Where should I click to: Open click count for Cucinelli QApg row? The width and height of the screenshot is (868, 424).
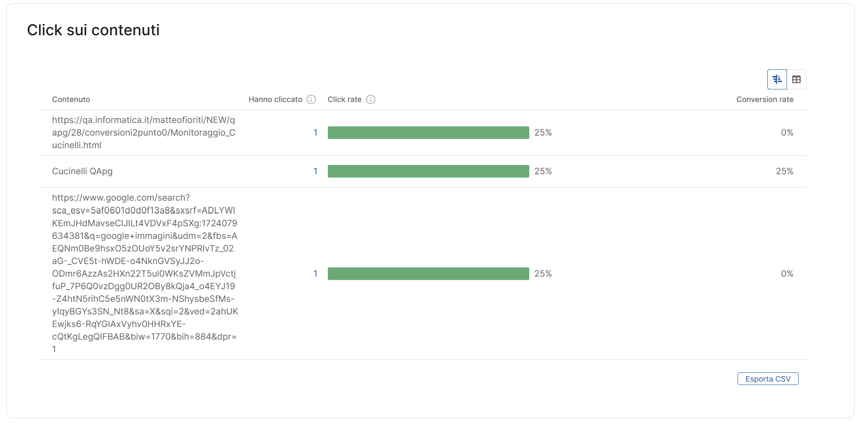(315, 171)
